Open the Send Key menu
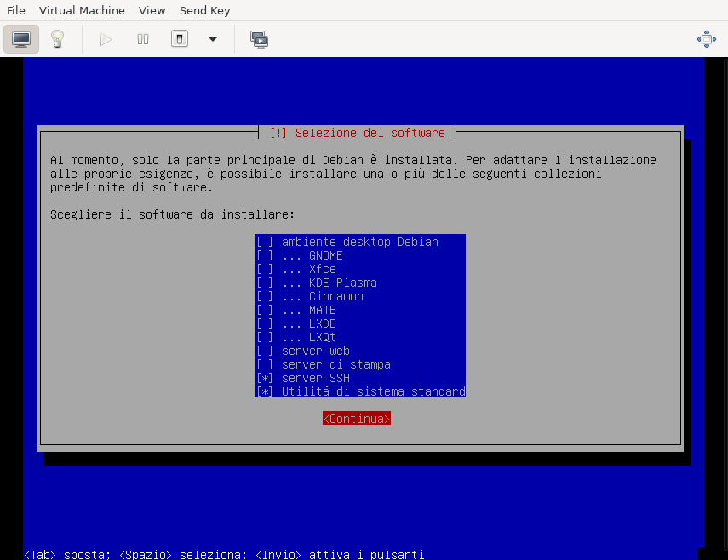The height and width of the screenshot is (560, 728). 204,10
